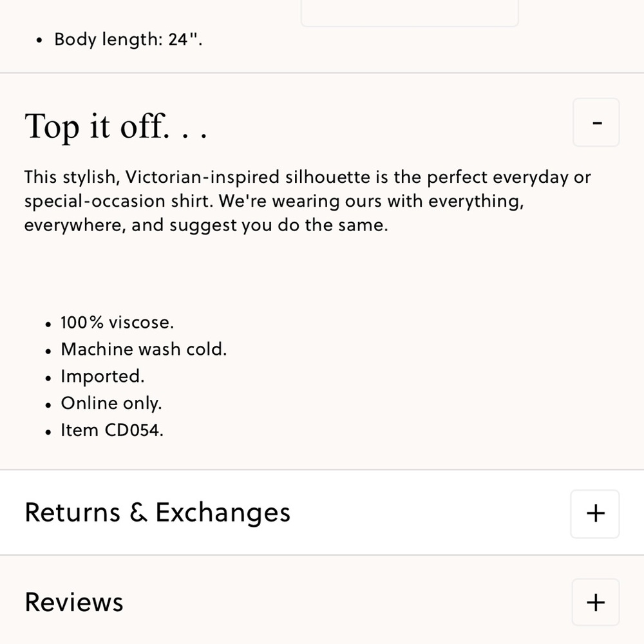The image size is (644, 644).
Task: Click the "Item CD054." bullet item
Action: [112, 430]
